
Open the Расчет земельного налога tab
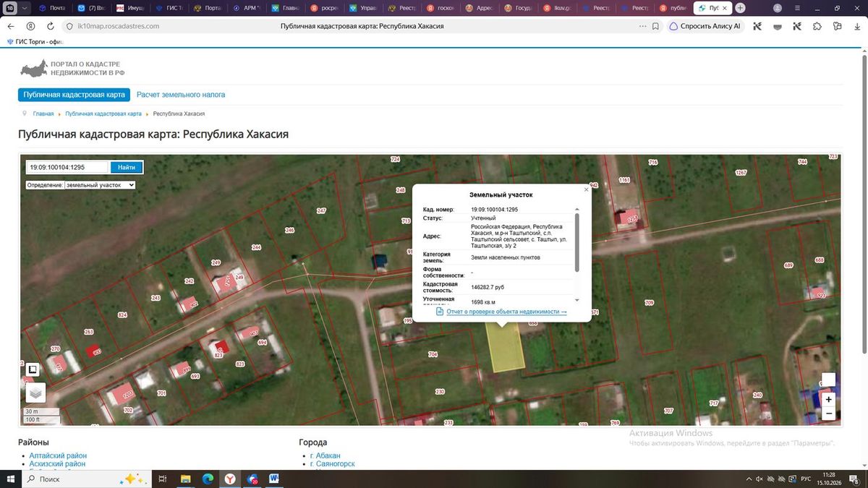tap(181, 95)
